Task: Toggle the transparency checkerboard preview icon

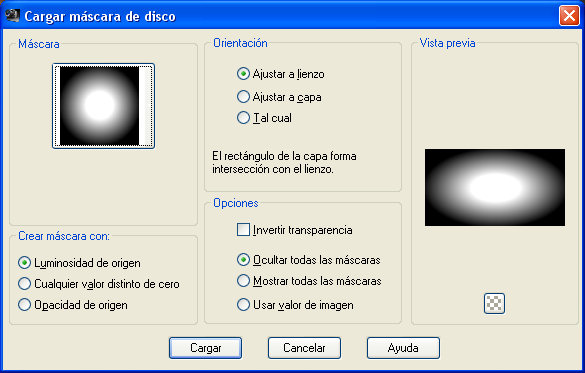Action: click(x=494, y=303)
